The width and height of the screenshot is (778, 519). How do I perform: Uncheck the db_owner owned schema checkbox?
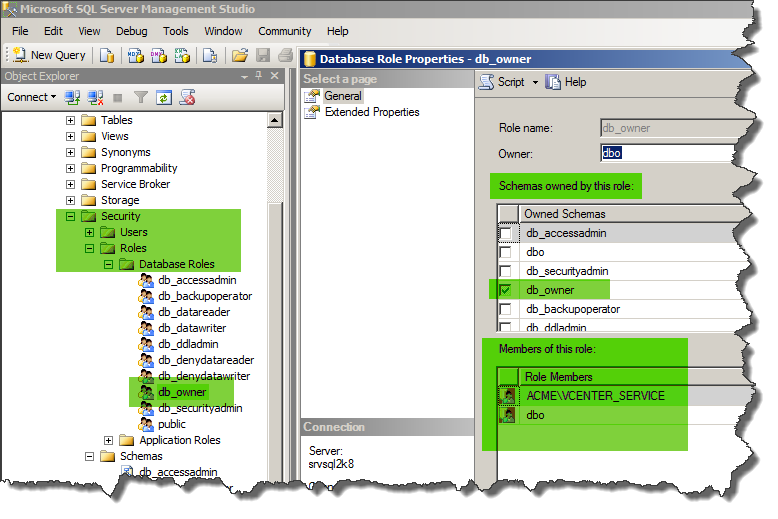click(x=505, y=290)
